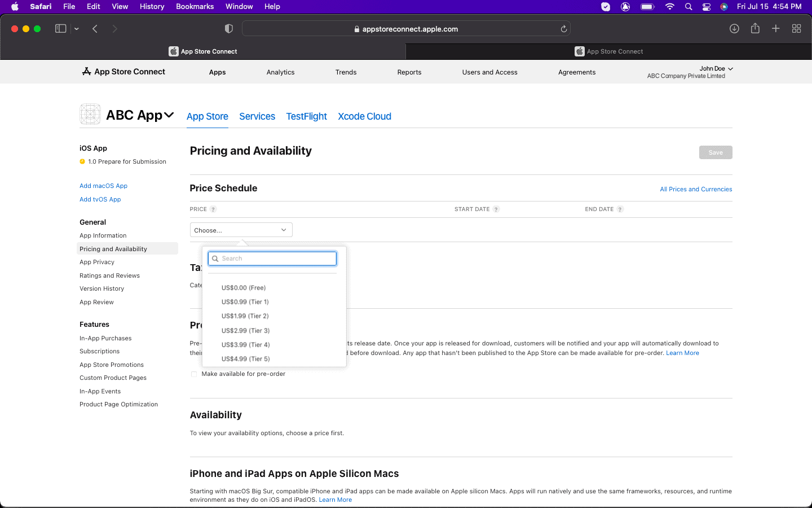Open Custom Product Pages in sidebar
The height and width of the screenshot is (508, 812).
(x=113, y=378)
